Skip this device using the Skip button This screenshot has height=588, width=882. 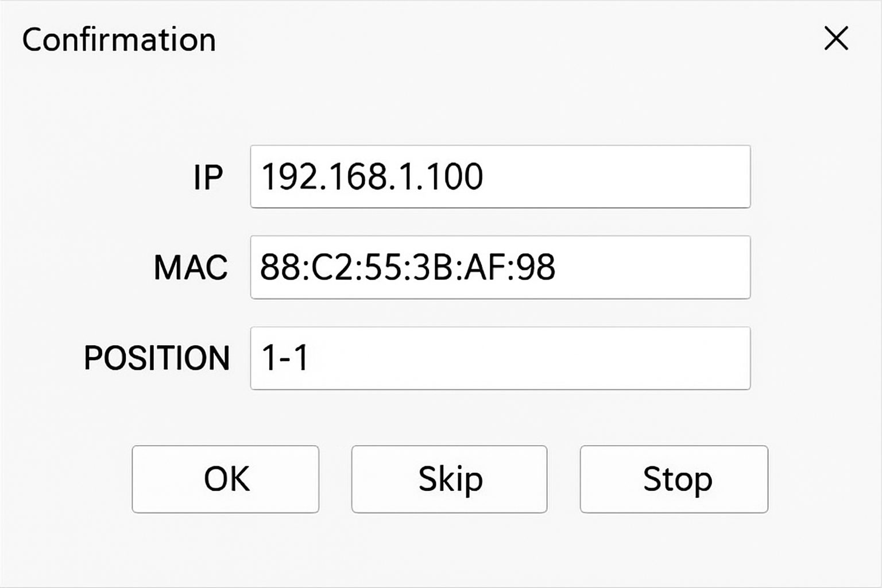coord(450,479)
